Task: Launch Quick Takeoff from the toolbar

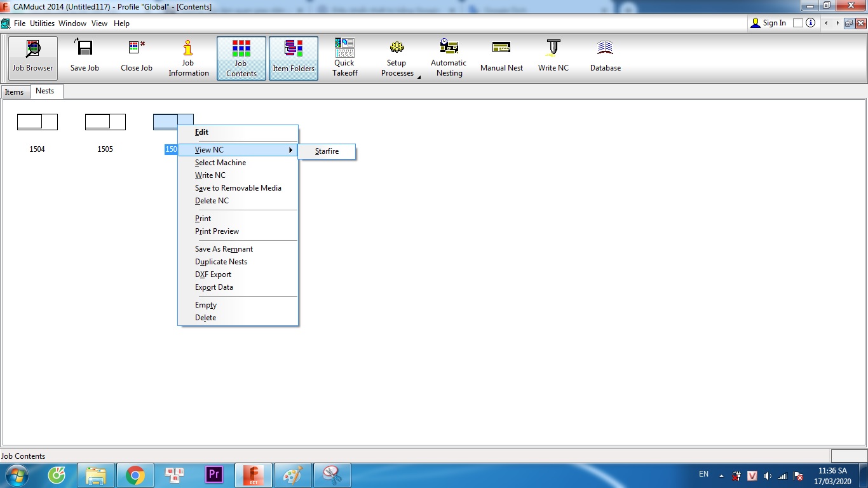Action: pyautogui.click(x=345, y=58)
